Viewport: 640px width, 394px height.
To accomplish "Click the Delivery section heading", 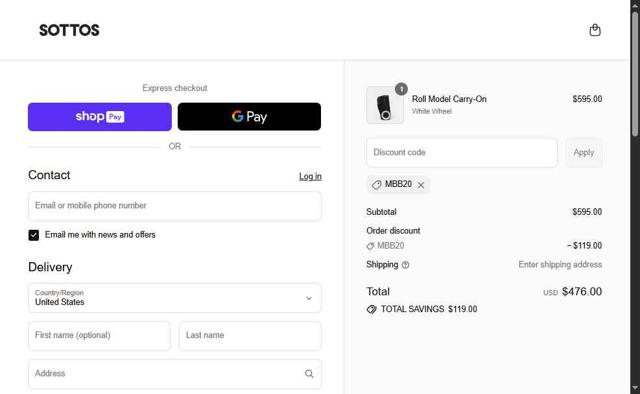I will coord(50,267).
